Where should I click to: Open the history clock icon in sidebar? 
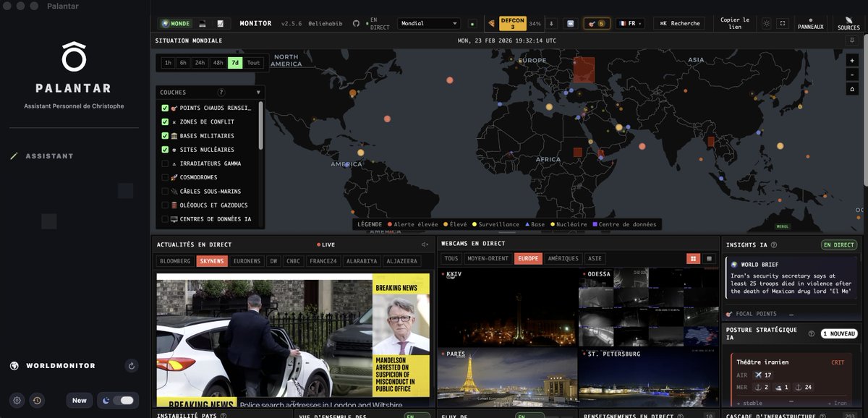[36, 400]
